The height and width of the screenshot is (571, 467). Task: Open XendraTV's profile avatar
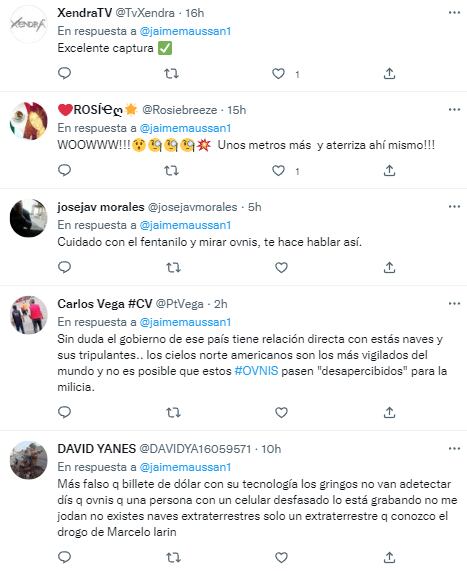pyautogui.click(x=28, y=24)
